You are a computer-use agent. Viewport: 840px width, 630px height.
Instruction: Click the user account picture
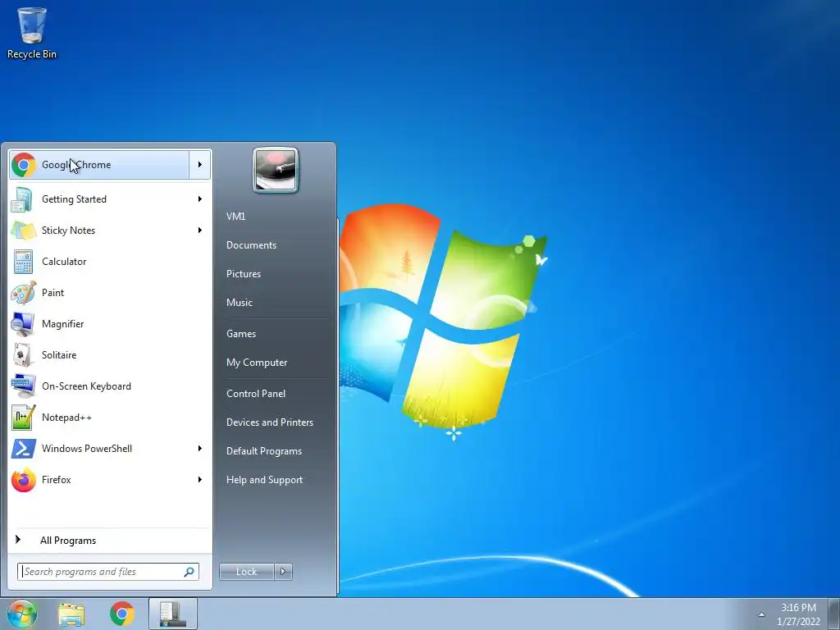tap(276, 171)
